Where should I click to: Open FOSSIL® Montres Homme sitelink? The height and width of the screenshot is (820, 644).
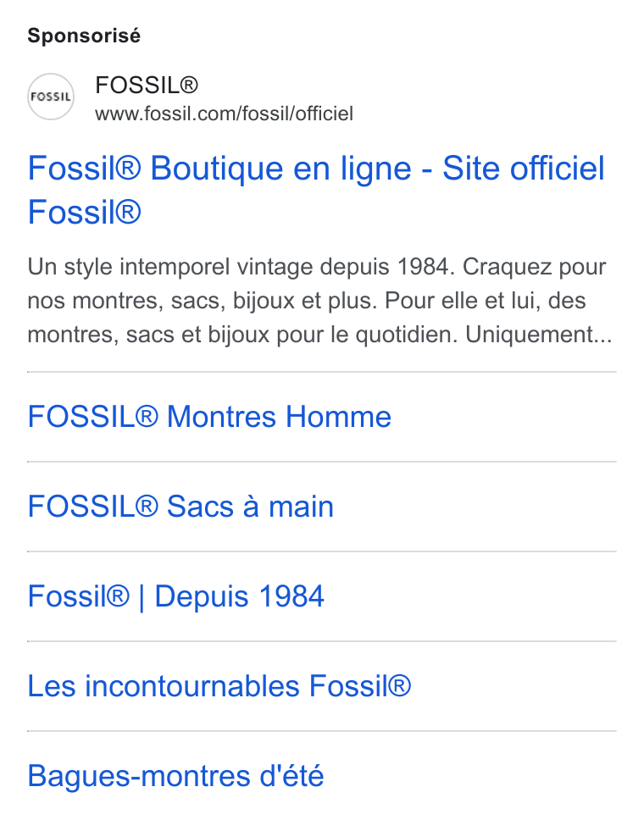209,417
